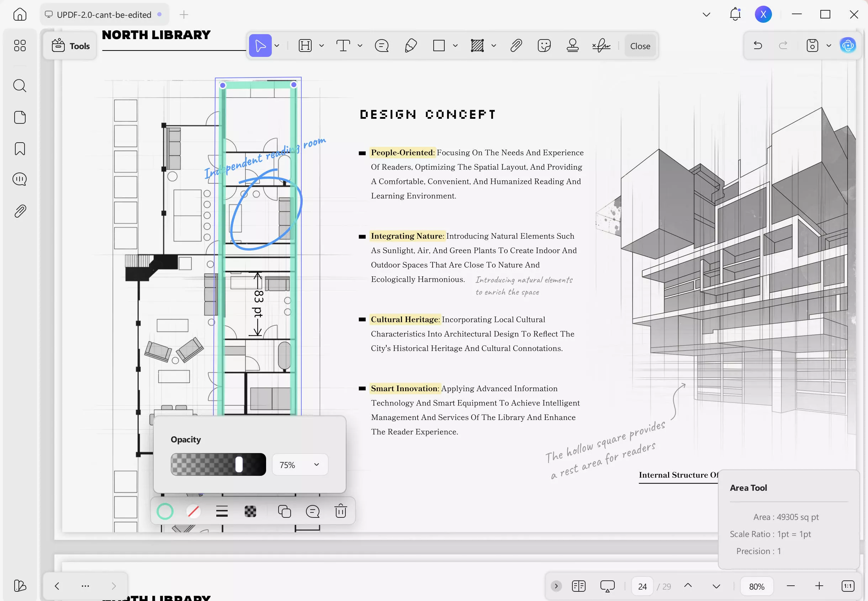Toggle the actual size 1:1 view
Screen dimensions: 868x601
848,586
